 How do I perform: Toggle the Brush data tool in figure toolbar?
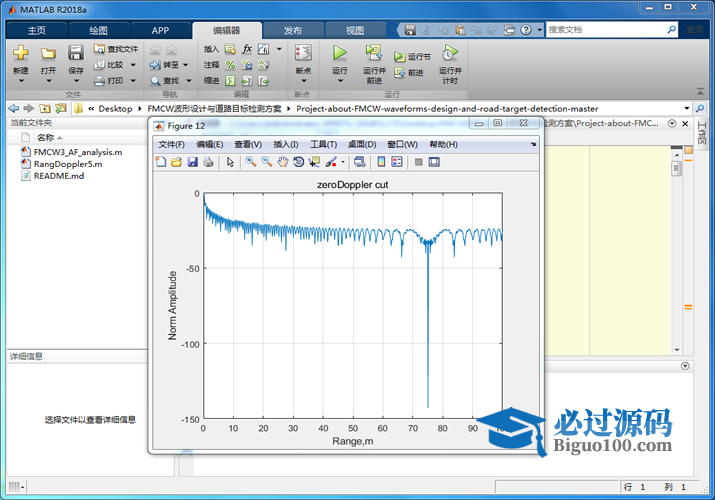click(x=331, y=162)
